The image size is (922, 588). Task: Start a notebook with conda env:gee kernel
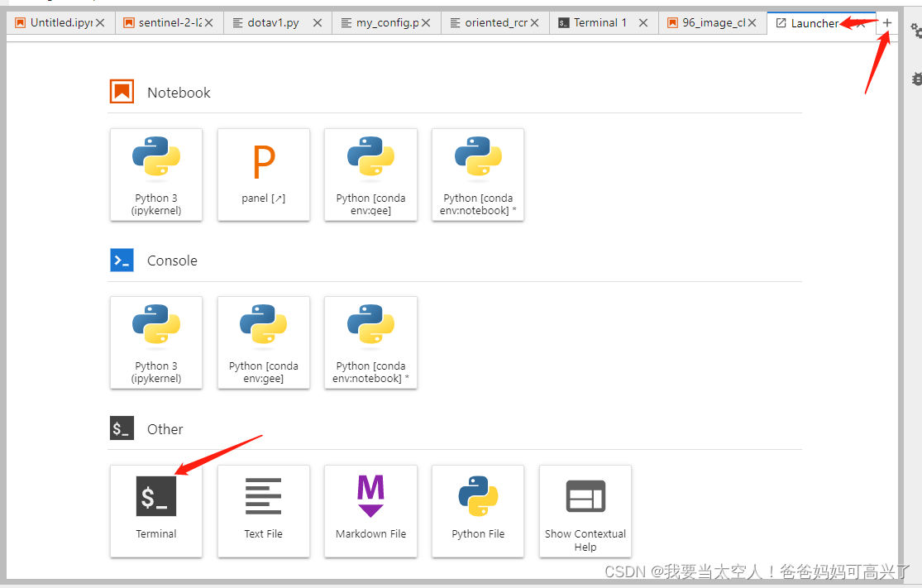pyautogui.click(x=370, y=174)
